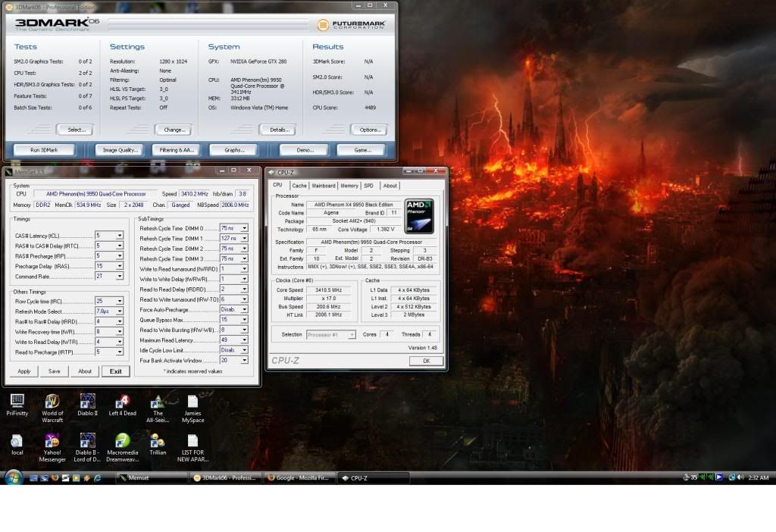Open Yahoo! Messenger desktop shortcut
This screenshot has height=532, width=776.
(x=52, y=447)
